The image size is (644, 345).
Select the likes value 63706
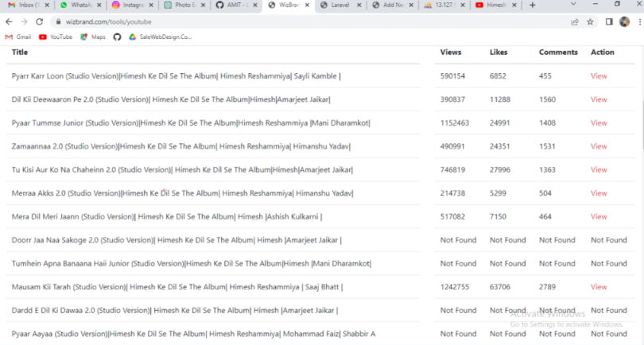[500, 287]
